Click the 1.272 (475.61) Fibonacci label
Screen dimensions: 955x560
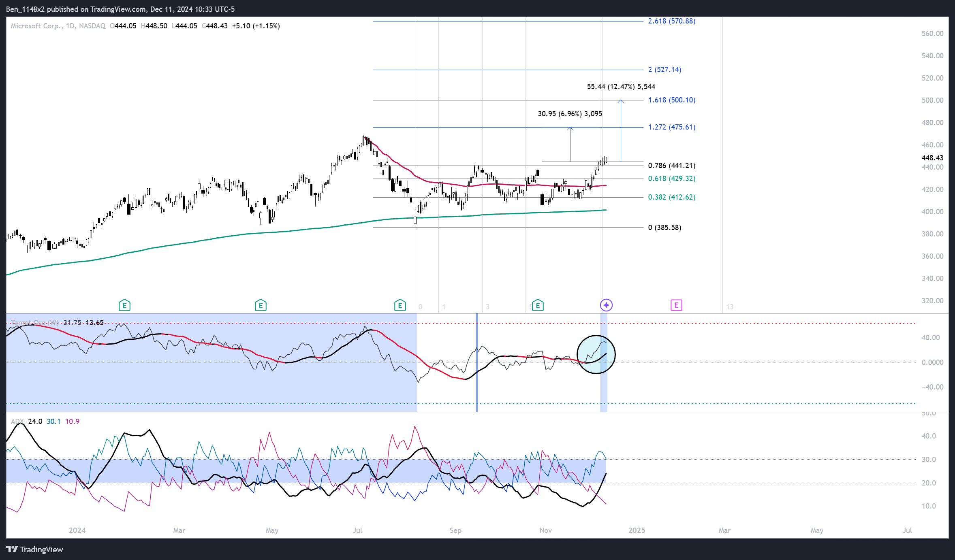pos(672,127)
